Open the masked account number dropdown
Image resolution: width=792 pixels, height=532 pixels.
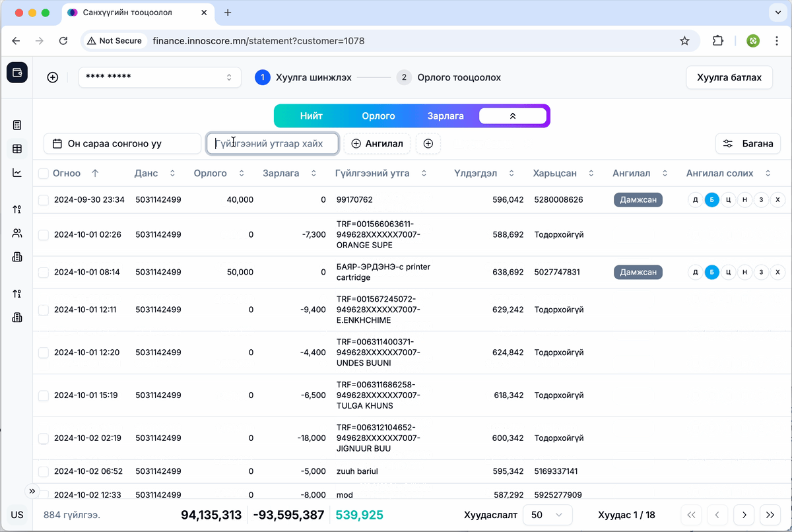tap(159, 77)
